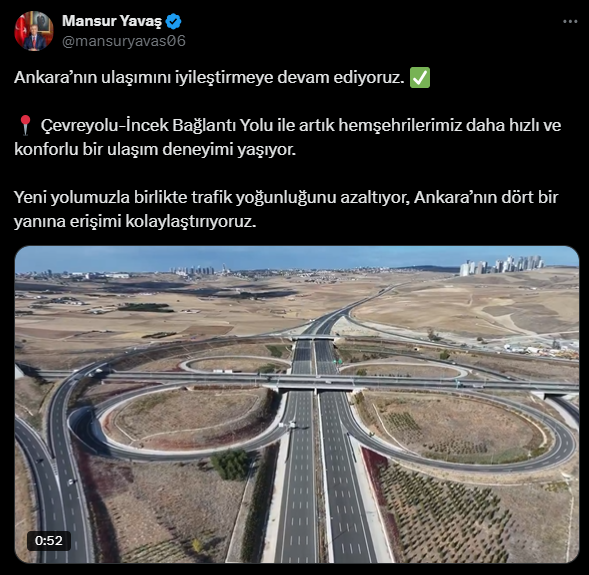This screenshot has height=575, width=589.
Task: Click the words "konforlu bir ulaşım deneyimi yaşıyor"
Action: pos(155,149)
